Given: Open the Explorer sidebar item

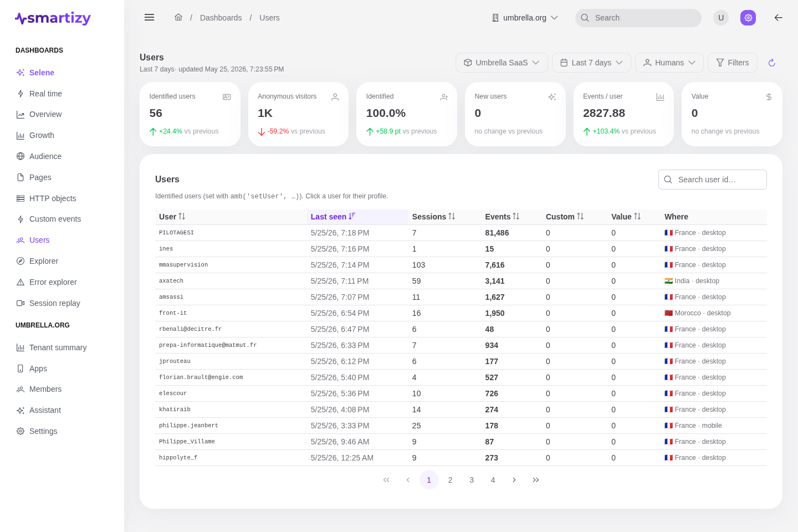Looking at the screenshot, I should [x=62, y=261].
